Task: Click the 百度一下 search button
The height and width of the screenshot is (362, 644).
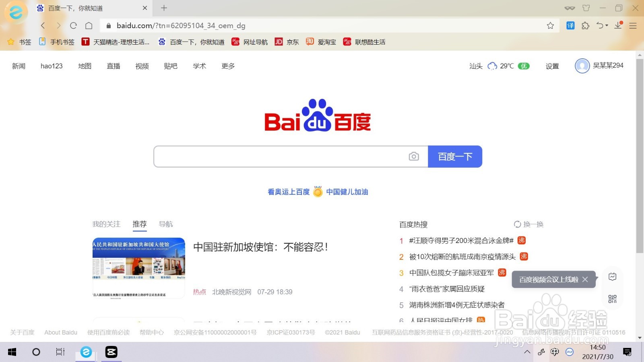Action: (x=455, y=156)
